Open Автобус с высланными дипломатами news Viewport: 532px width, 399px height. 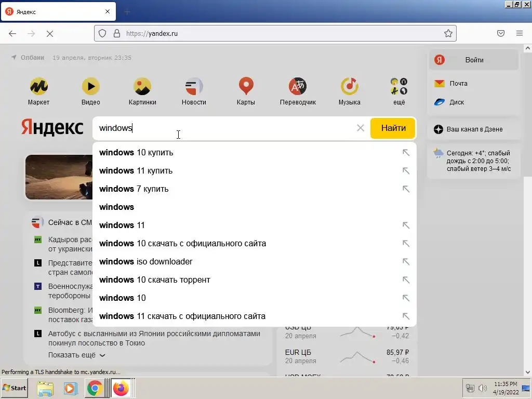click(154, 338)
